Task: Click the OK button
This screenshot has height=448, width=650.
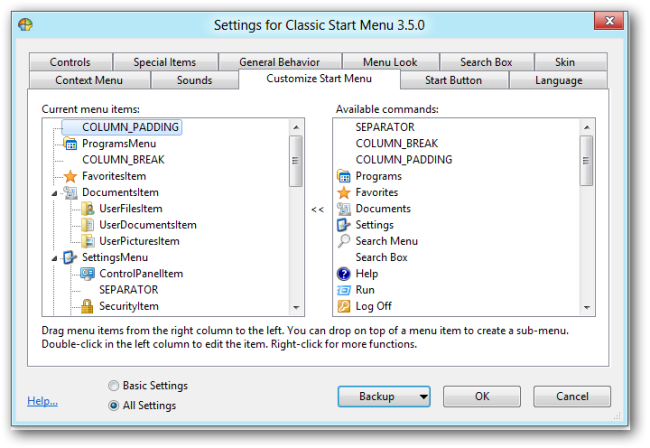Action: coord(482,397)
